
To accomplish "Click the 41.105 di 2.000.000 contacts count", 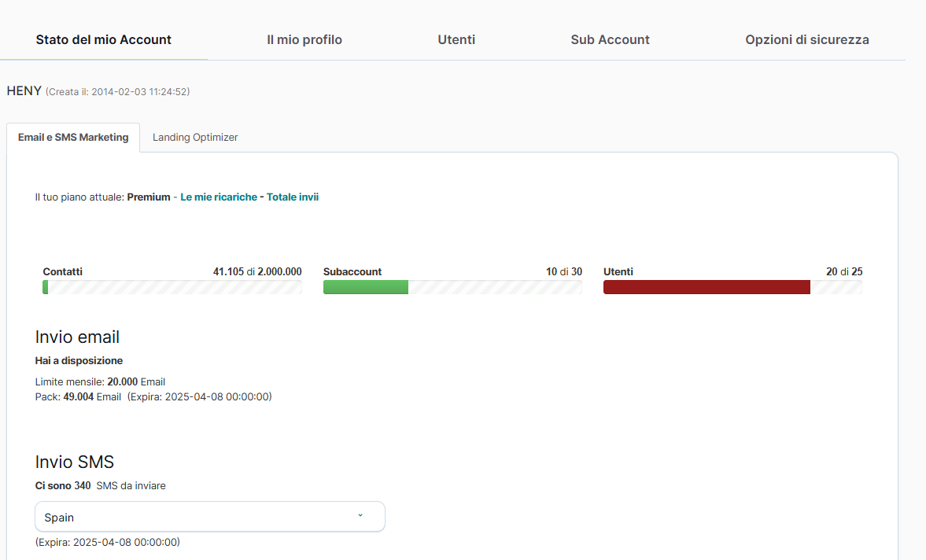I will pos(257,271).
